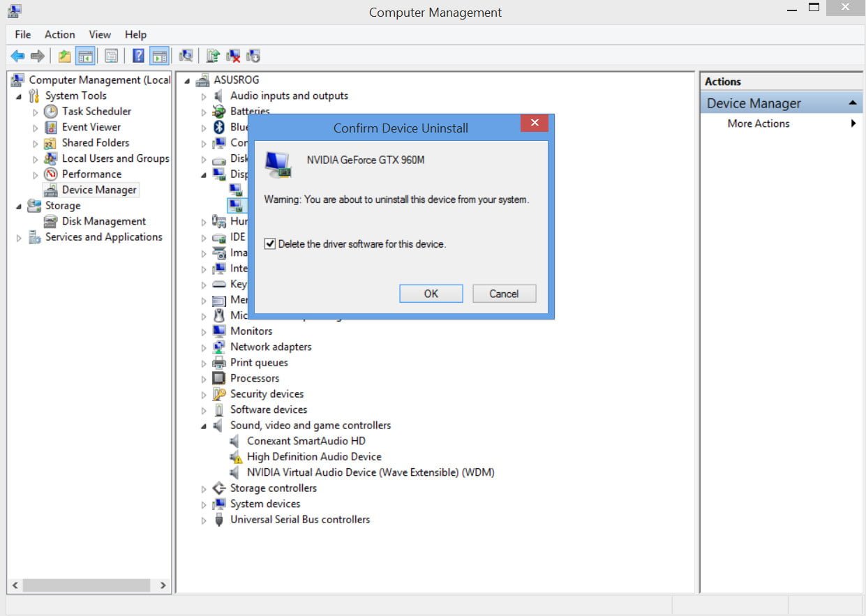The width and height of the screenshot is (866, 616).
Task: Open the View menu
Action: pyautogui.click(x=100, y=34)
